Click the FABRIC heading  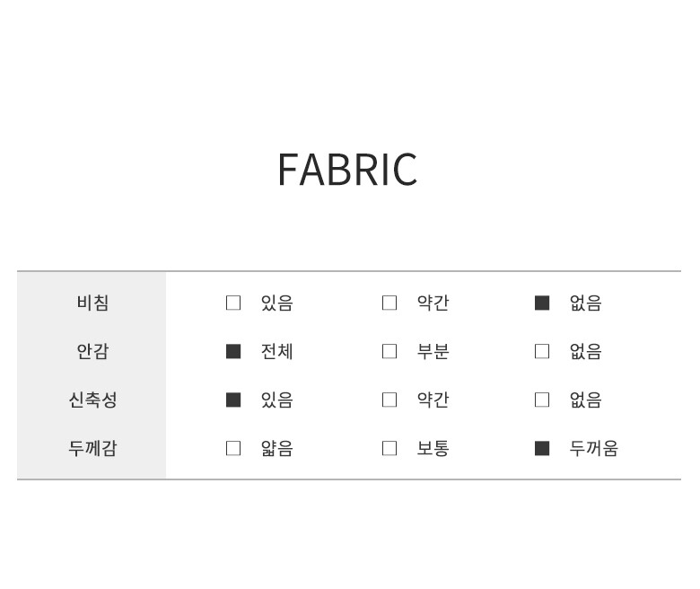tap(347, 170)
